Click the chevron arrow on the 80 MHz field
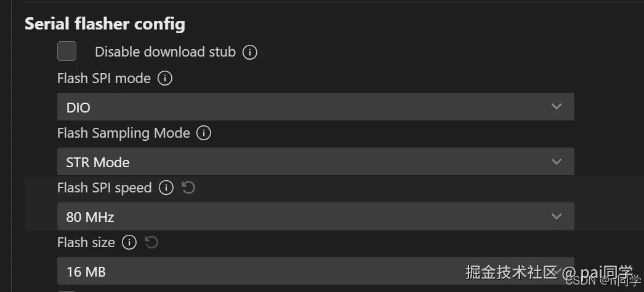This screenshot has width=644, height=292. click(557, 216)
